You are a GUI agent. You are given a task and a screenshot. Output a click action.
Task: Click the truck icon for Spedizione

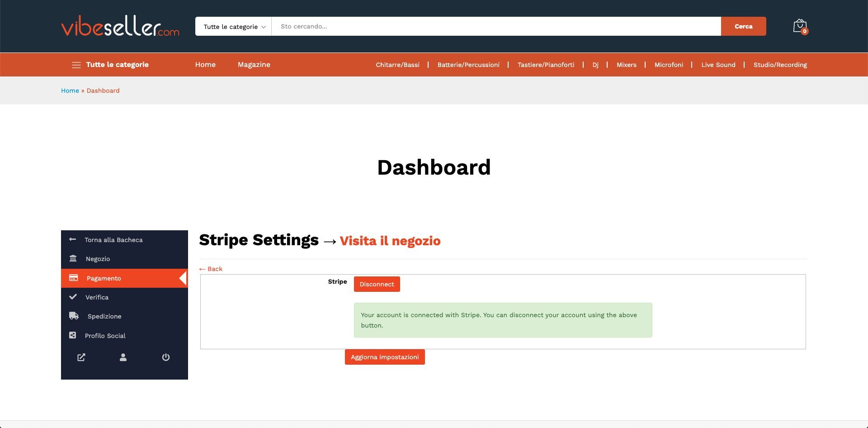coord(74,316)
